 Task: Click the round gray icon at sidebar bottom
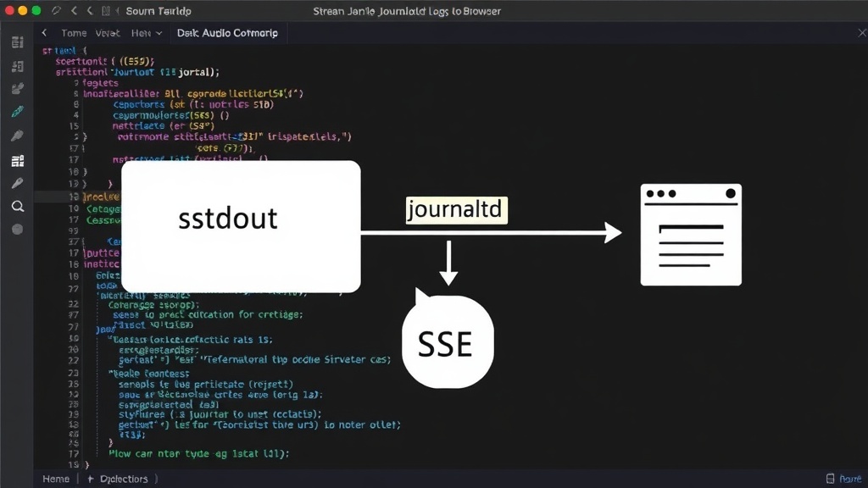(17, 229)
